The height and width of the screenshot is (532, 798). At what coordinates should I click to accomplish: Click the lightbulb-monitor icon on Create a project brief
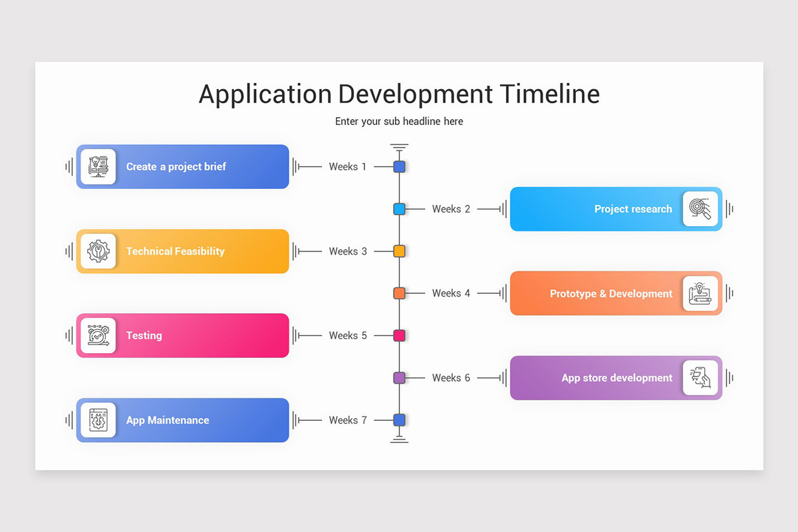98,166
